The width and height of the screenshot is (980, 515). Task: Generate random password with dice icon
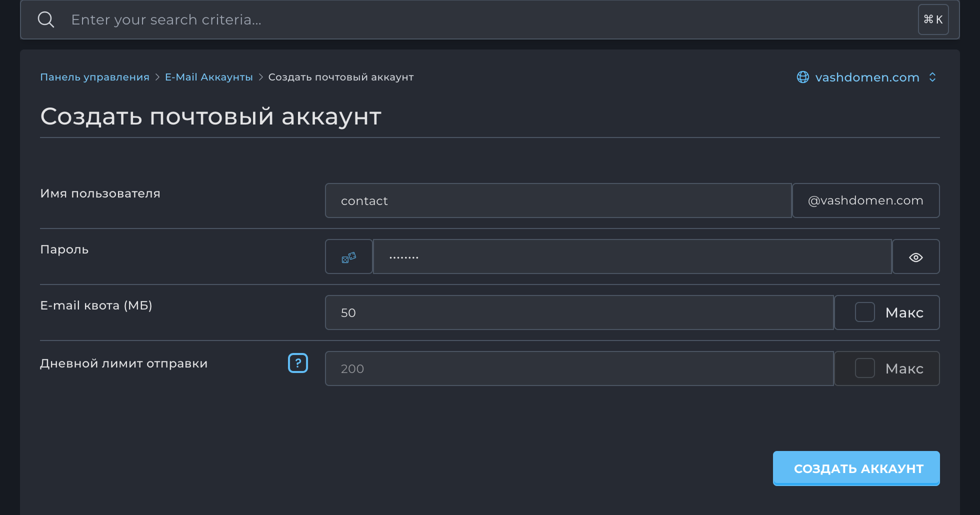click(x=348, y=256)
